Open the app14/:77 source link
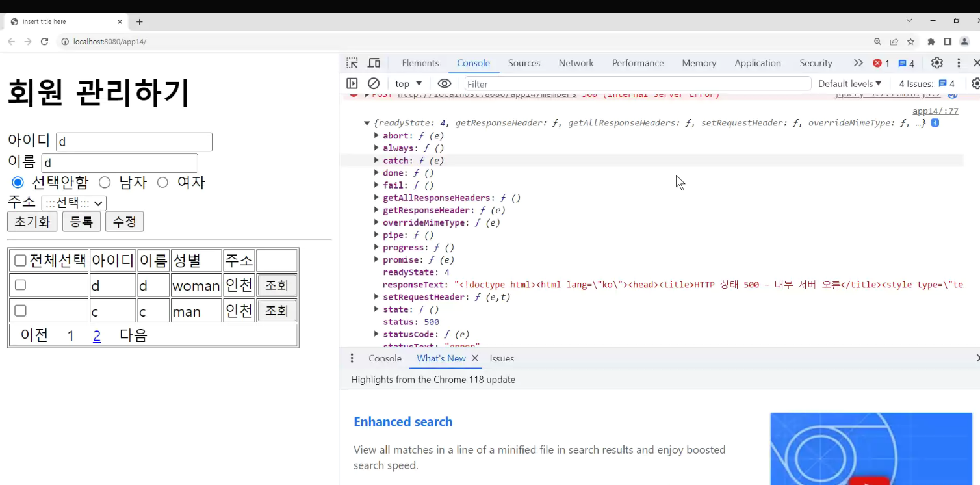Viewport: 980px width, 485px height. pyautogui.click(x=935, y=111)
